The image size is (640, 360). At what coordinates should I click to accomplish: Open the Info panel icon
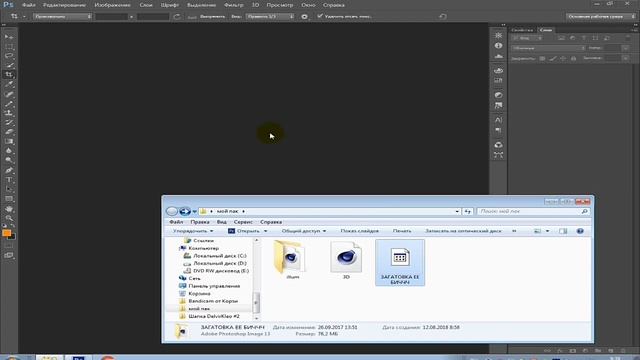498,46
